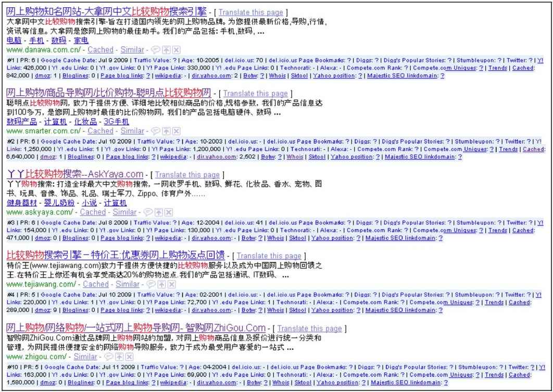Viewport: 553px width, 392px height.
Task: Open the 智购网ZhiGou.Com result title link
Action: 136,328
